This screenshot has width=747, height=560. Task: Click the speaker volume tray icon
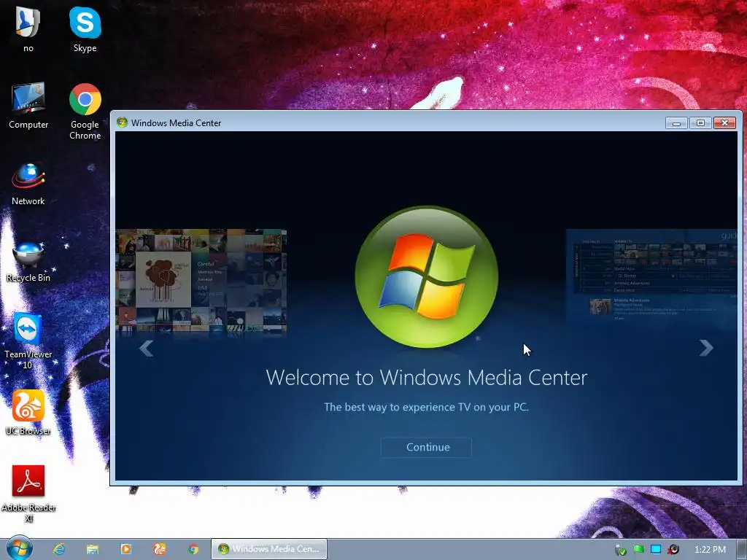(x=673, y=549)
